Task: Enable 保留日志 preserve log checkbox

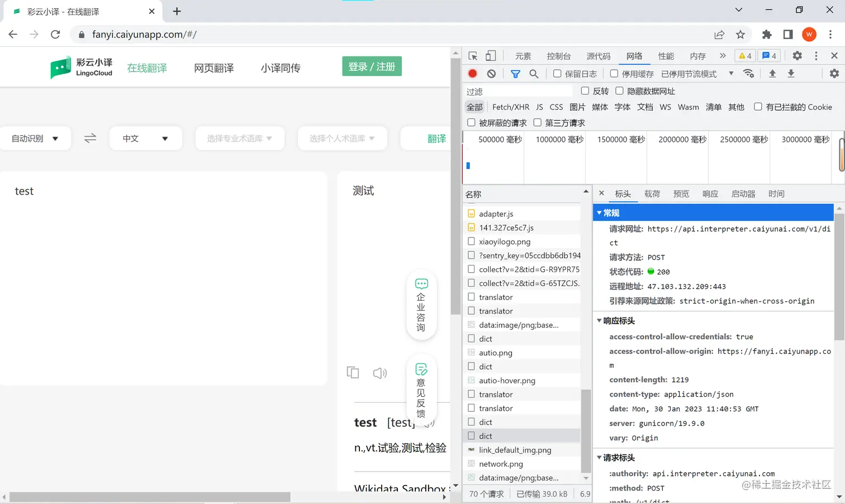Action: pos(557,74)
